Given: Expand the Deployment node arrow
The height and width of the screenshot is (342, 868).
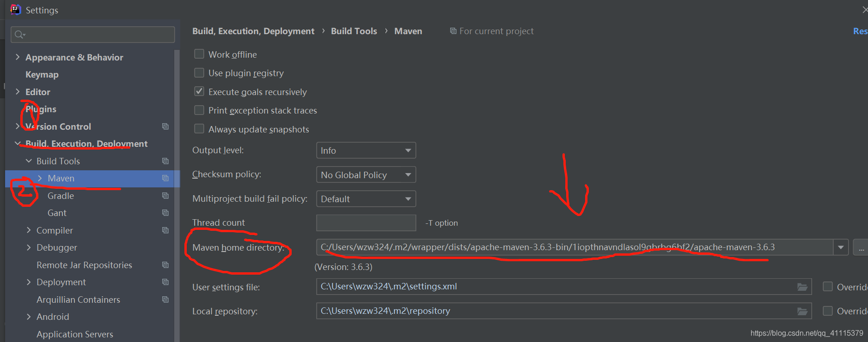Looking at the screenshot, I should (x=29, y=282).
